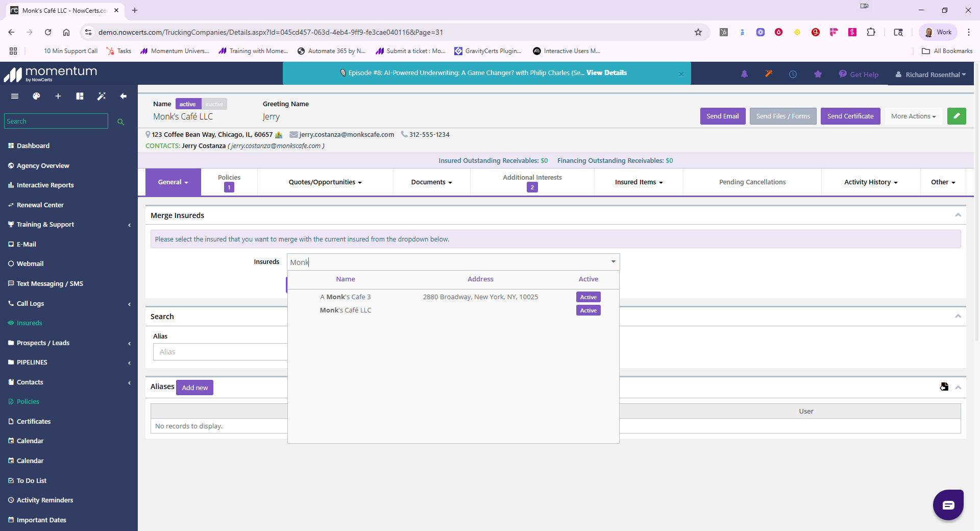This screenshot has width=980, height=531.
Task: Add new alias
Action: point(194,388)
